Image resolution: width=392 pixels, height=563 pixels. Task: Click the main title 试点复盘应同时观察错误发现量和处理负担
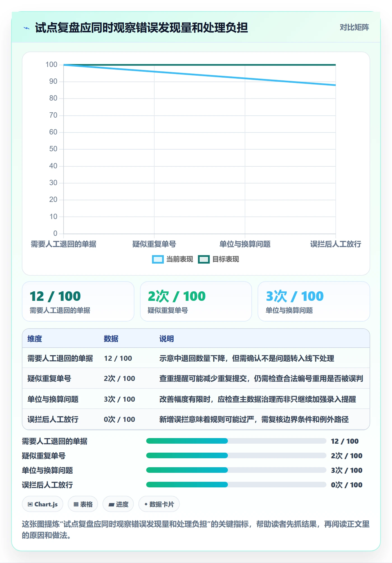tap(141, 28)
